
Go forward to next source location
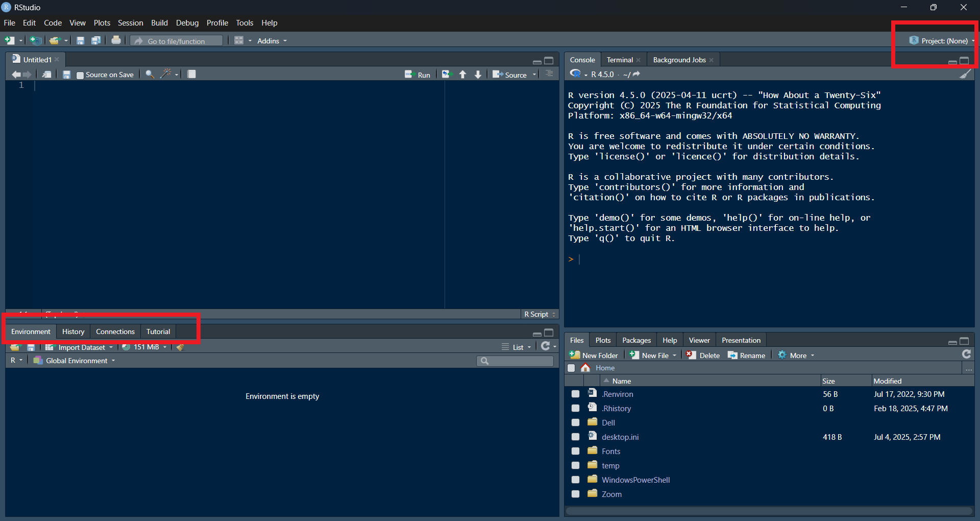28,75
